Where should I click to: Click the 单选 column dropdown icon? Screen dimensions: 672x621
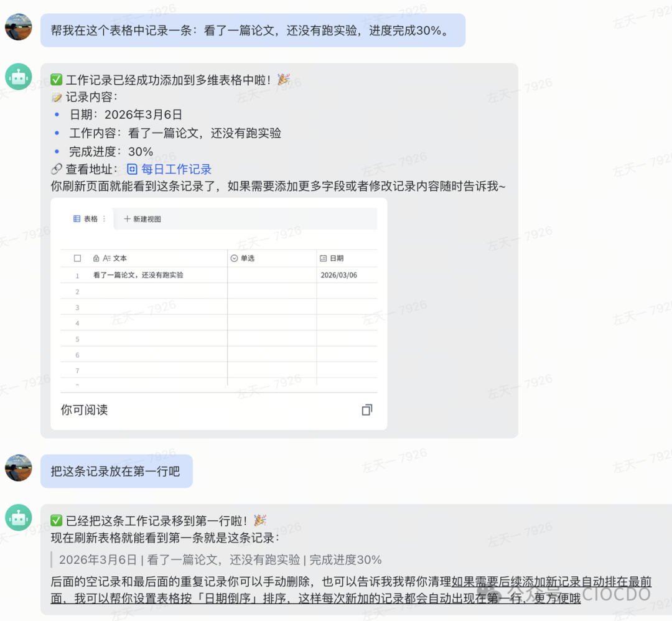tap(235, 258)
